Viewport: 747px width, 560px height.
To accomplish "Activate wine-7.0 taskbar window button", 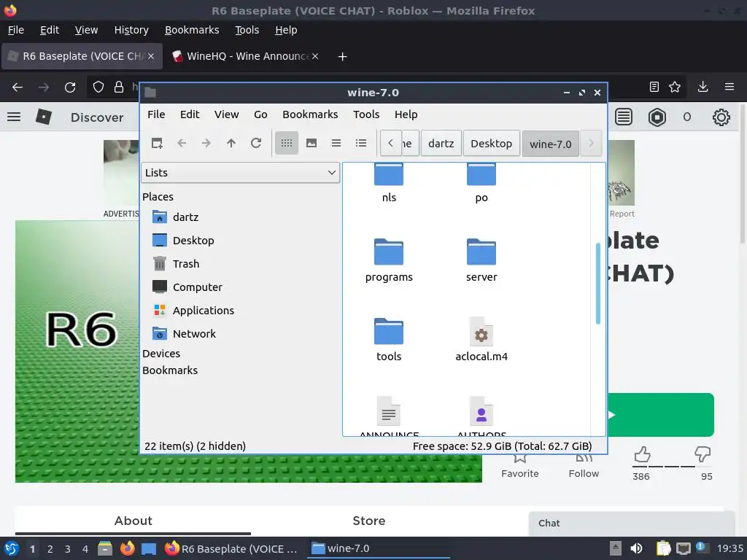I will [x=379, y=548].
